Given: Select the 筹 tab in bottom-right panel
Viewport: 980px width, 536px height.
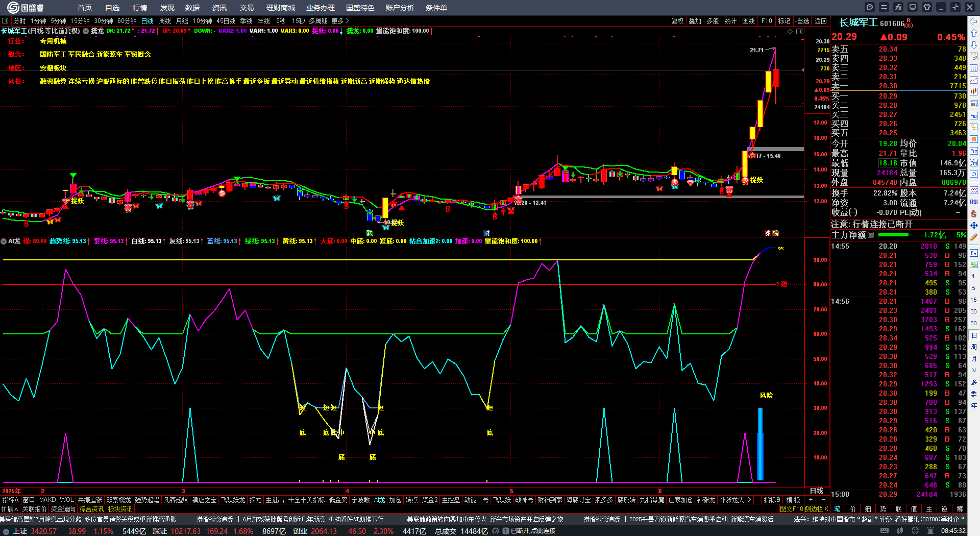Looking at the screenshot, I should pos(960,509).
